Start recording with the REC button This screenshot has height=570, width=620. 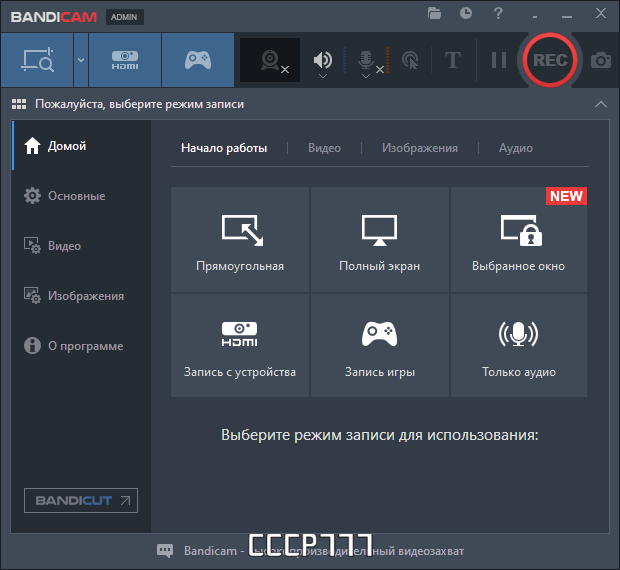coord(550,60)
